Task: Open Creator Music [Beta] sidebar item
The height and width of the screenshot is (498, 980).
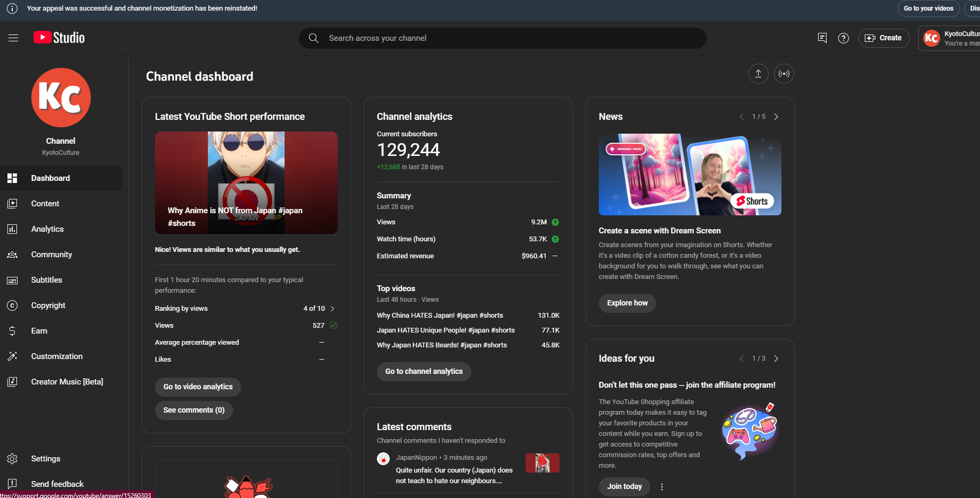Action: (x=61, y=382)
